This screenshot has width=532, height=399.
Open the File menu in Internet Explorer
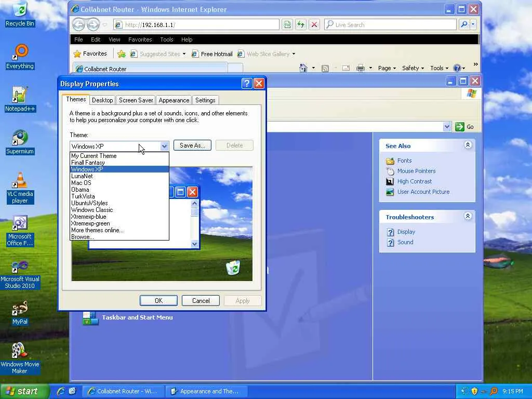pos(78,39)
